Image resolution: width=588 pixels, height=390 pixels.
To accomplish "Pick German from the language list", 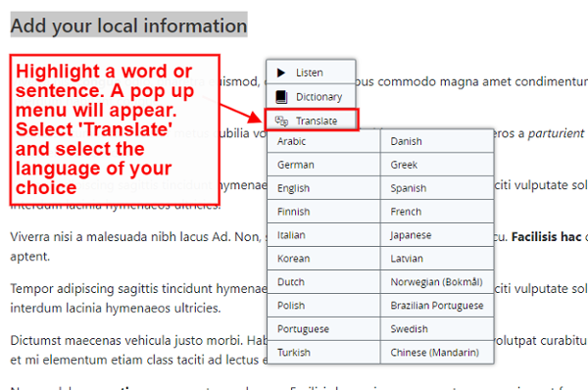I will pos(323,165).
